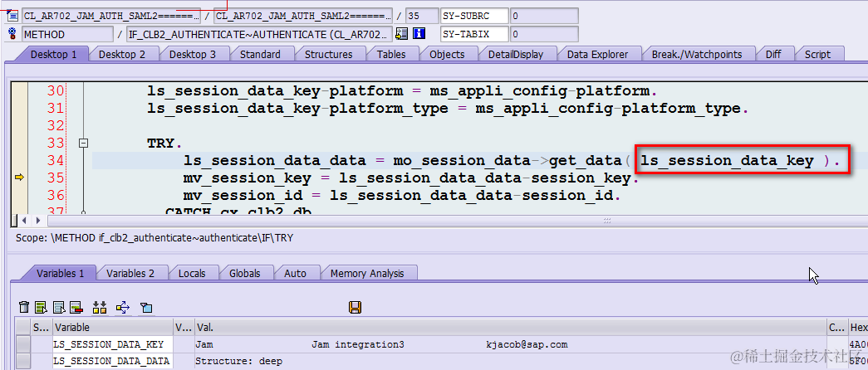This screenshot has width=868, height=370.
Task: Click the SY-TABIX value field
Action: pyautogui.click(x=543, y=34)
